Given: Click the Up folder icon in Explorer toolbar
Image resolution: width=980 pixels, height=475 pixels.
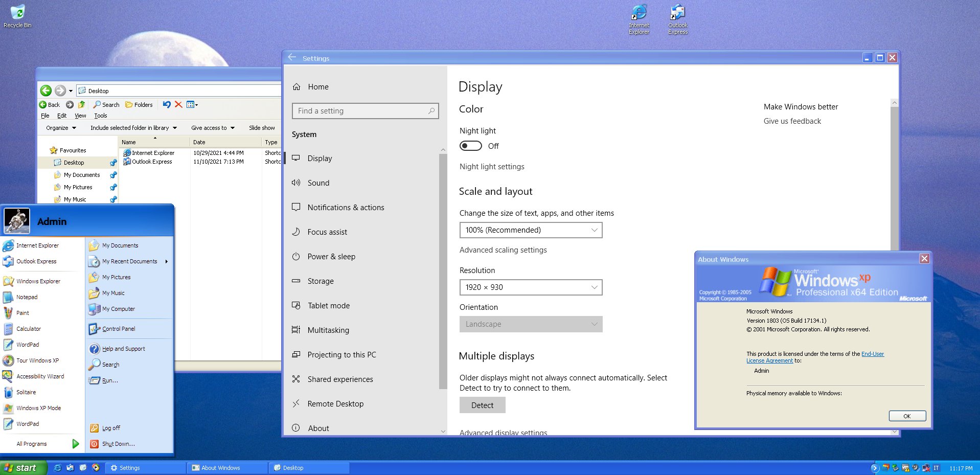Looking at the screenshot, I should [81, 104].
